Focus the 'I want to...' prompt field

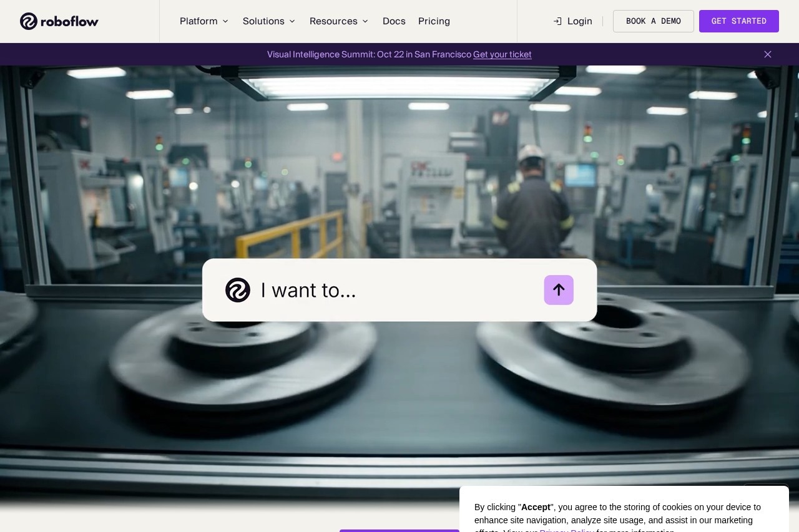coord(399,290)
